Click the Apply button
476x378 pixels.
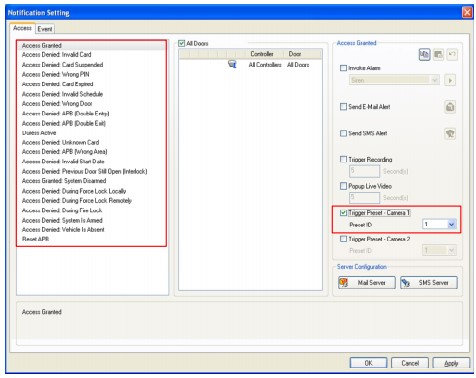click(x=451, y=363)
